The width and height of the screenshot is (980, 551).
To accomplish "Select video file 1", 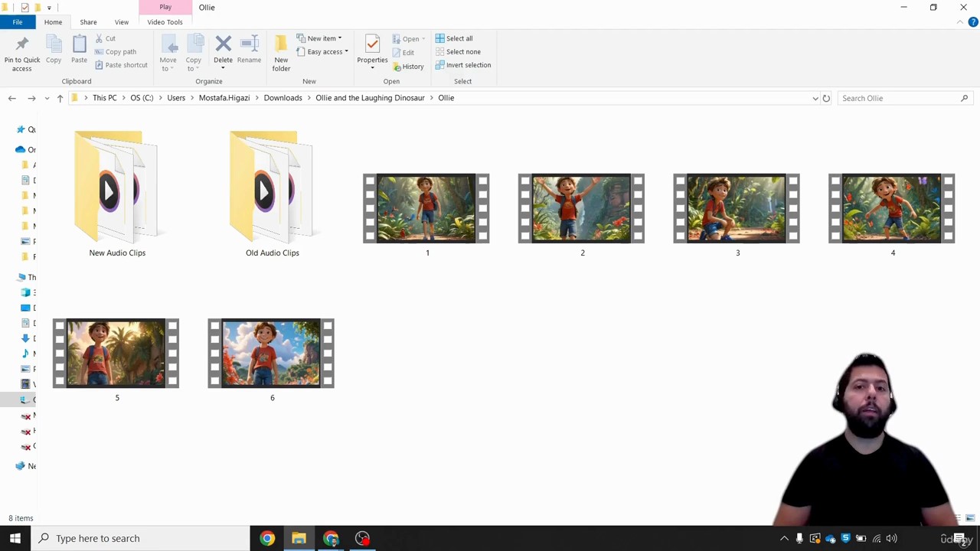I will pyautogui.click(x=426, y=214).
